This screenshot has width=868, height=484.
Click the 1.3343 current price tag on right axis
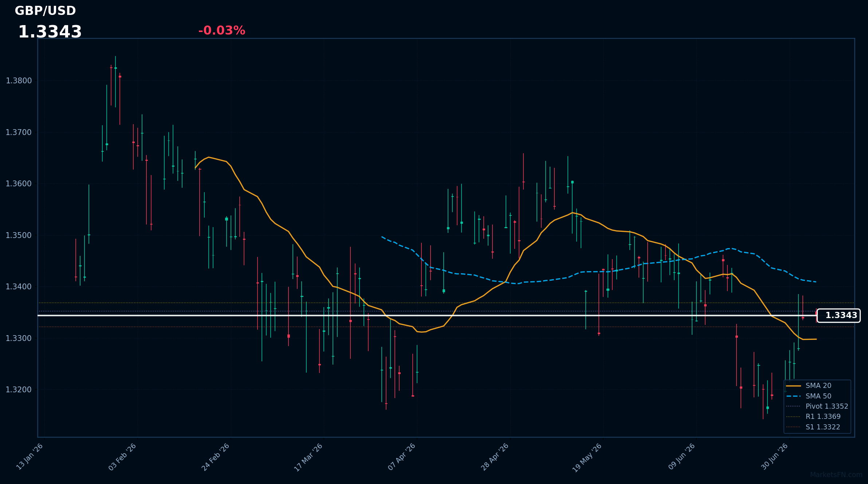point(838,316)
